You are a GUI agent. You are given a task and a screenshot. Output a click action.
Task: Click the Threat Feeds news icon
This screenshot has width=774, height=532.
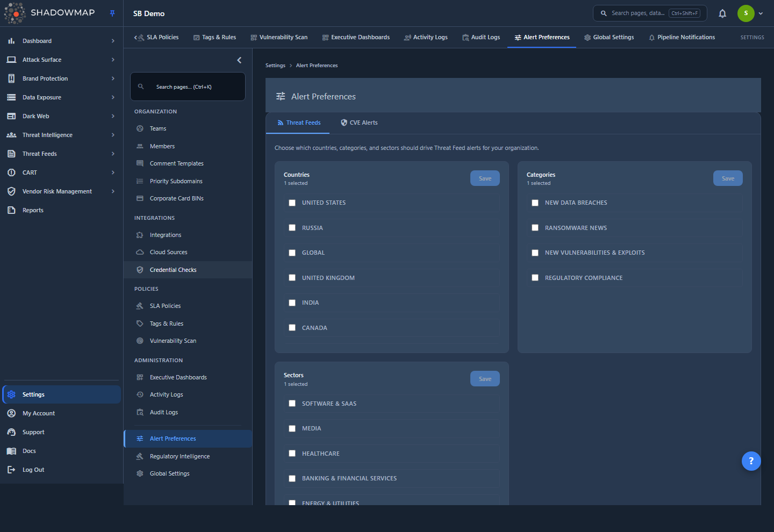pyautogui.click(x=11, y=154)
